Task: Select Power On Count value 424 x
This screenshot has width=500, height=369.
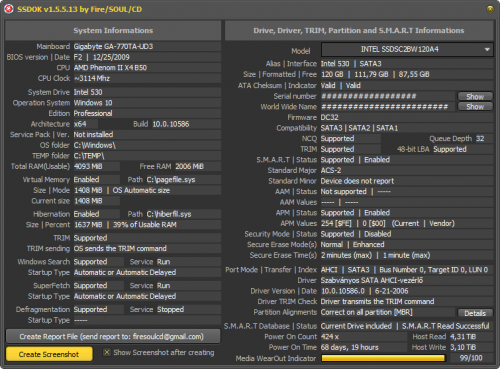Action: tap(330, 337)
